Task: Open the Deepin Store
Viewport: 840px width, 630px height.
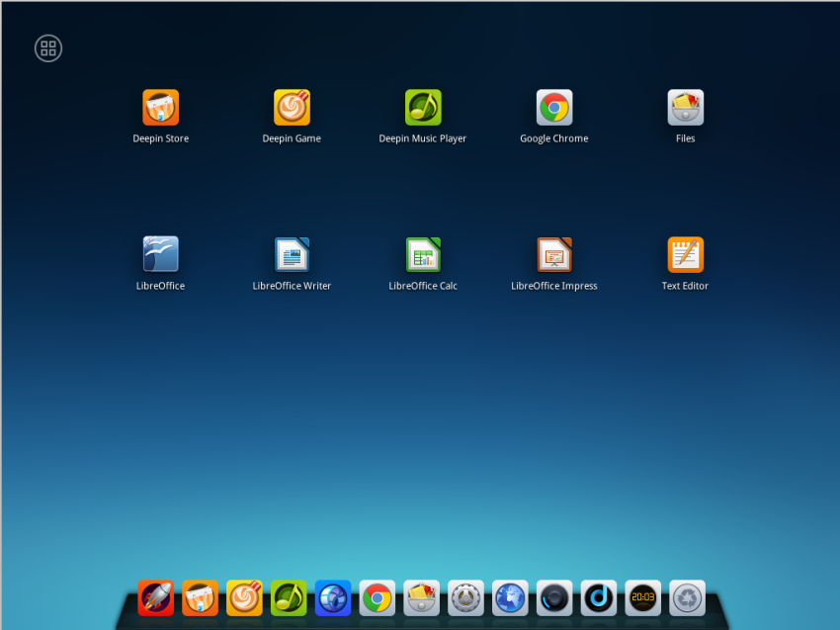Action: (x=160, y=106)
